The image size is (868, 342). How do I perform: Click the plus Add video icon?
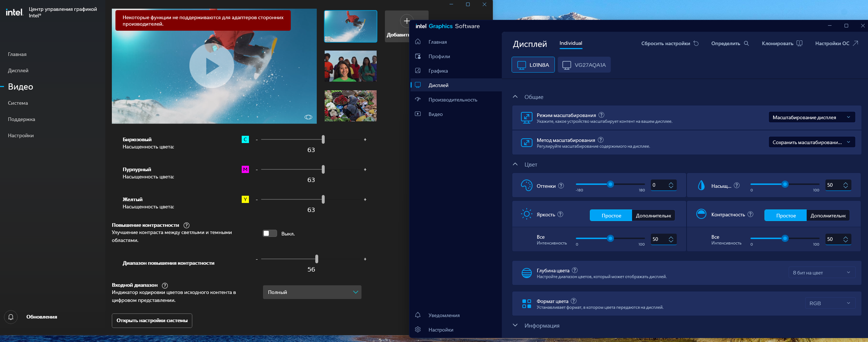tap(407, 21)
